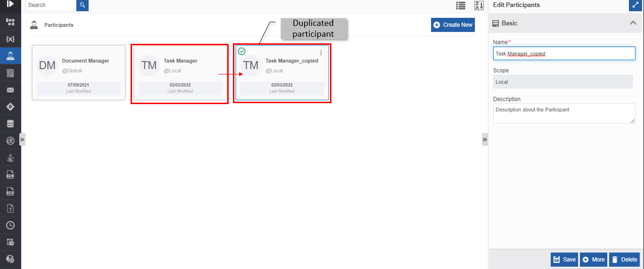Image resolution: width=644 pixels, height=269 pixels.
Task: Select the Participants sidebar icon
Action: pyautogui.click(x=10, y=56)
